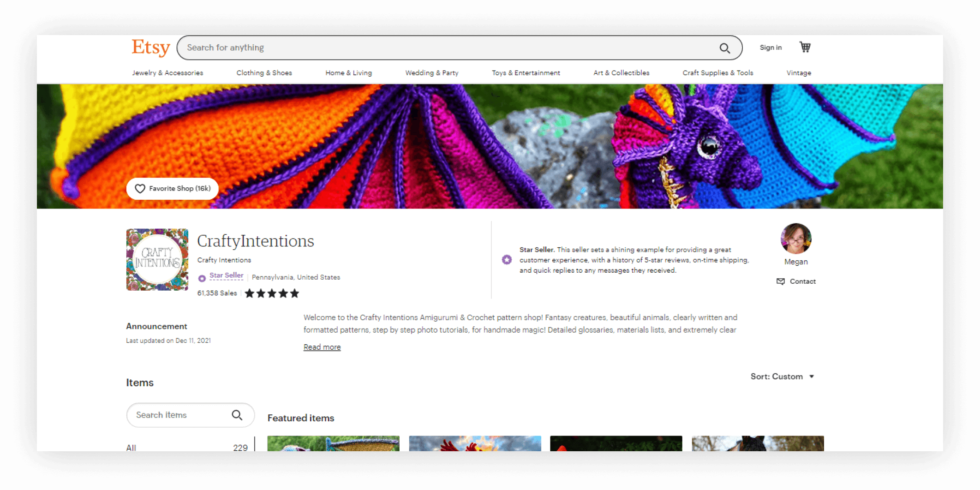Click the fourth featured item thumbnail
Screen dimensions: 980x490
758,443
